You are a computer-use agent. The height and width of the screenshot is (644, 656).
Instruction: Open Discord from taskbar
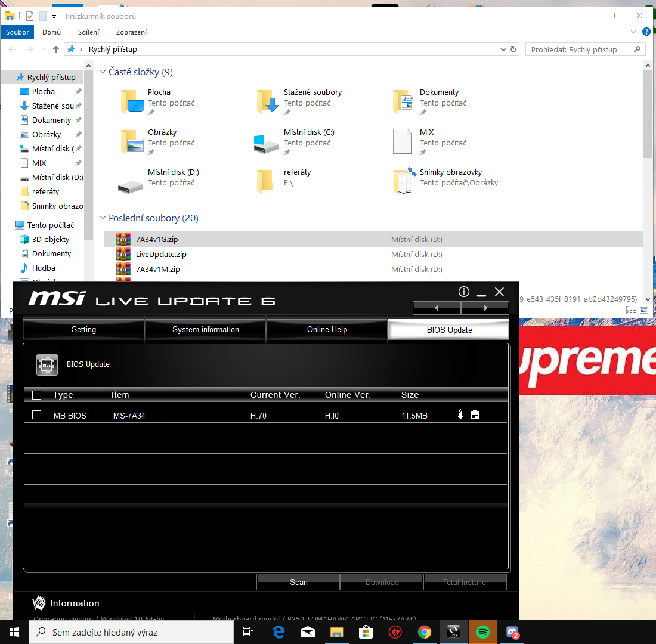point(512,632)
